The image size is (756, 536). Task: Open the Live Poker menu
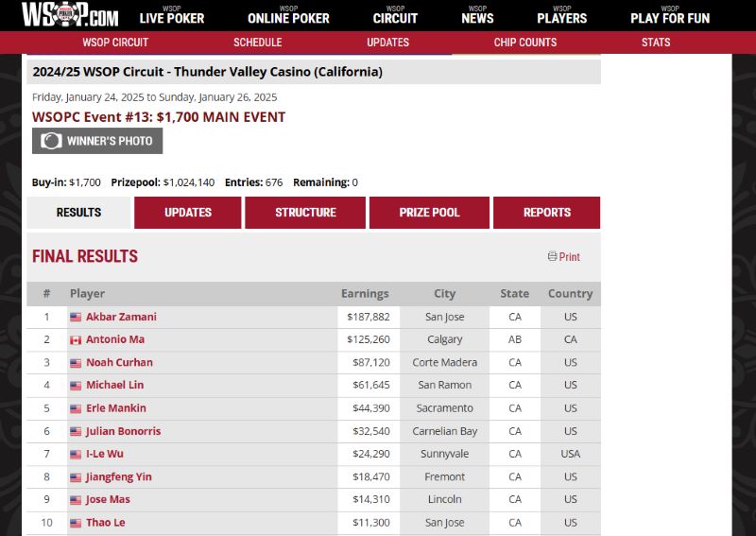point(172,15)
